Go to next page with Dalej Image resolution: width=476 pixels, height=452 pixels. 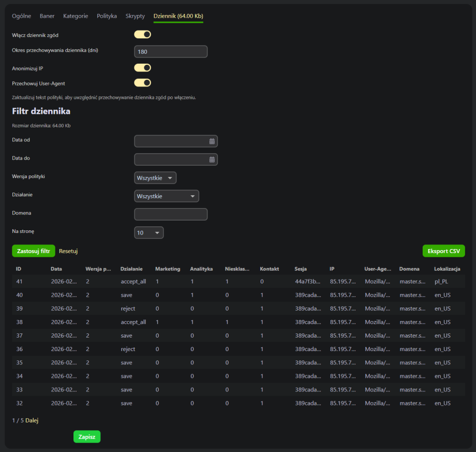point(32,420)
